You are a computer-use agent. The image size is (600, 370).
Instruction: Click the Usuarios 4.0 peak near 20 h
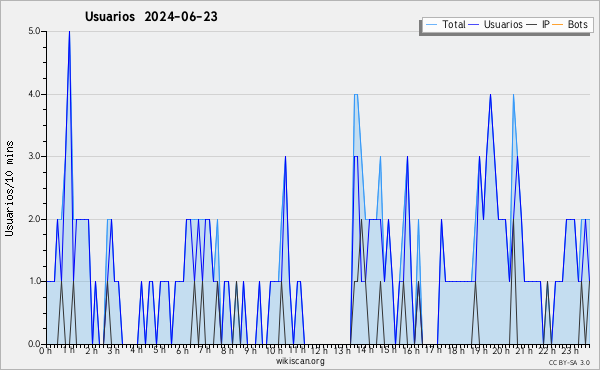[490, 95]
